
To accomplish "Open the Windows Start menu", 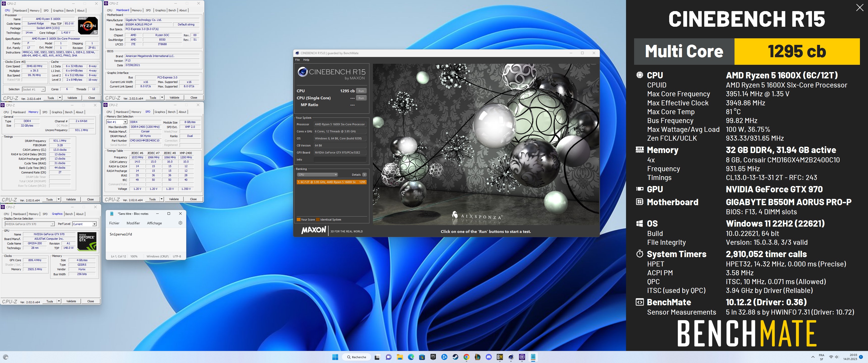I will click(x=335, y=357).
